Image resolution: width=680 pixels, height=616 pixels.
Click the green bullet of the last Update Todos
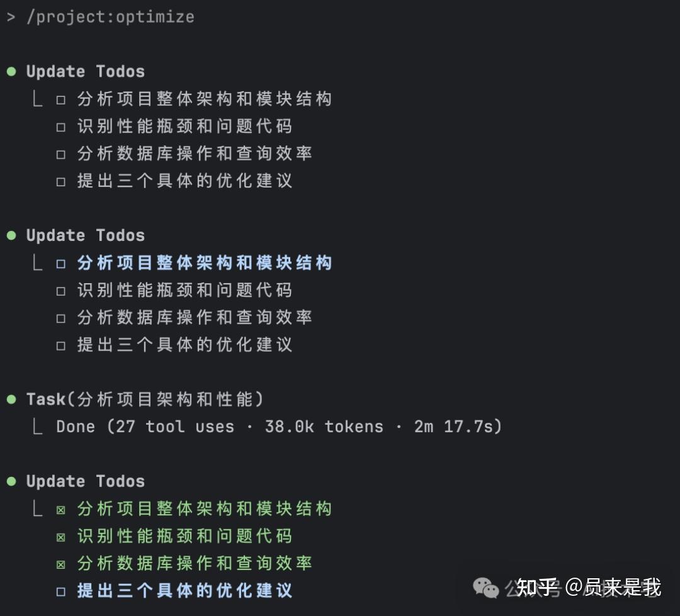coord(11,481)
